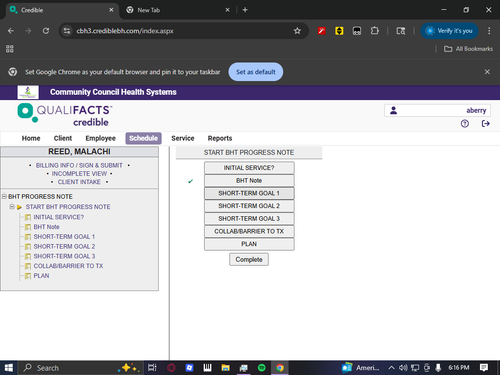Image resolution: width=500 pixels, height=375 pixels.
Task: Open the SHORT-TERM GOAL 1 form button
Action: coord(249,193)
